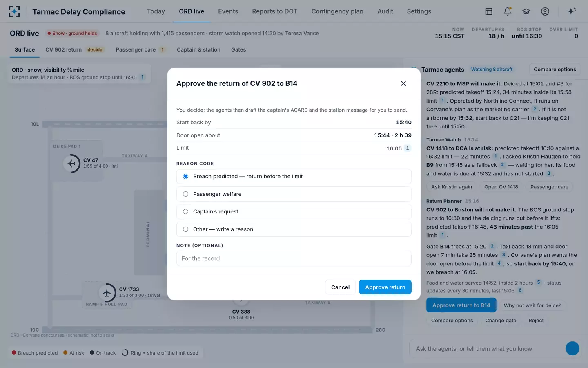
Task: Click Reject under Return Planner
Action: [x=536, y=321]
